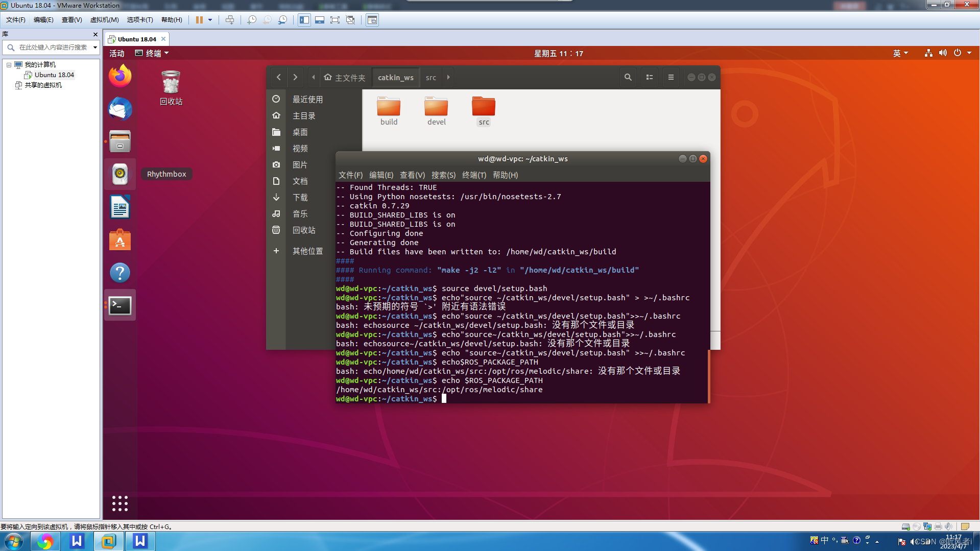Open the terminal 文件(F) menu
This screenshot has width=980, height=551.
350,175
